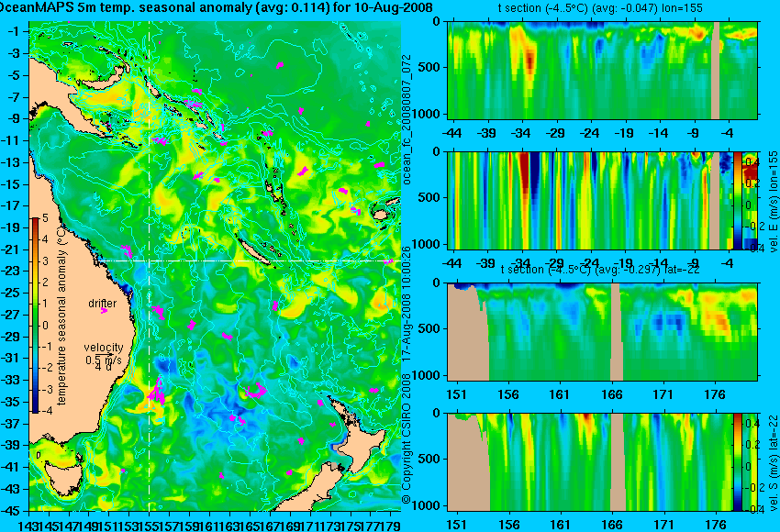The image size is (780, 532).
Task: Click the 'velocity' legend label
Action: tap(104, 348)
